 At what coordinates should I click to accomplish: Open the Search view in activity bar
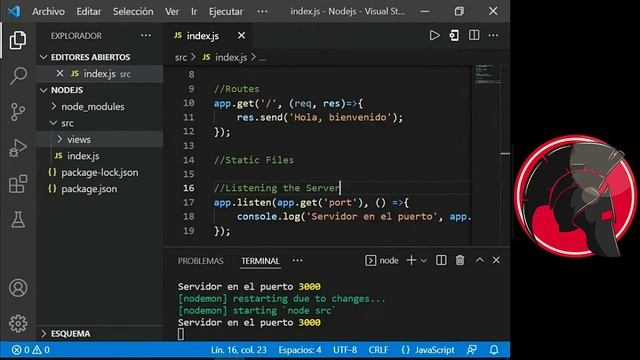18,76
